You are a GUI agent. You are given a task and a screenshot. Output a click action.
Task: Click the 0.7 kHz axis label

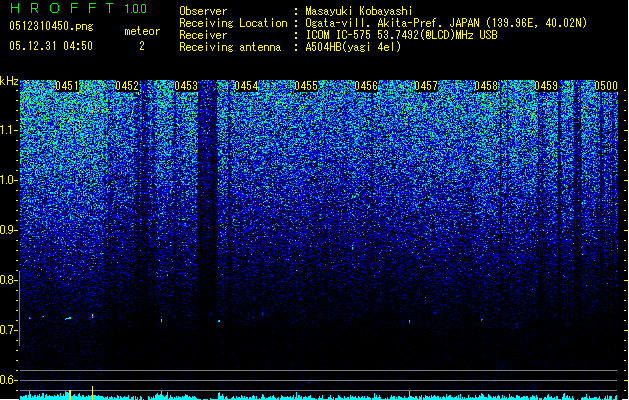[x=9, y=330]
